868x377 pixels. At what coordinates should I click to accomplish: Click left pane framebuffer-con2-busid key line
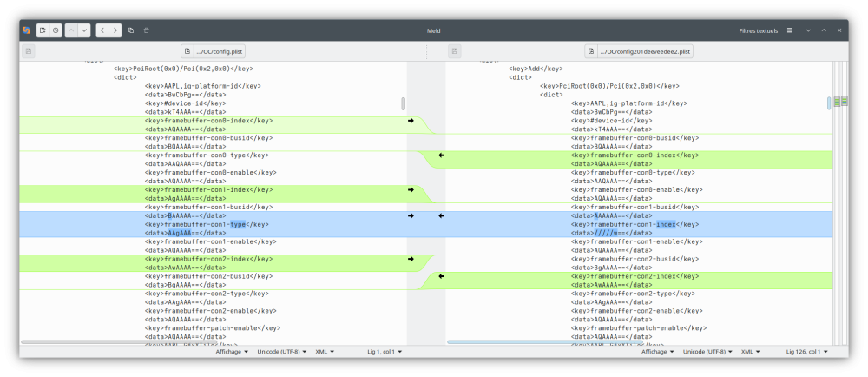208,276
